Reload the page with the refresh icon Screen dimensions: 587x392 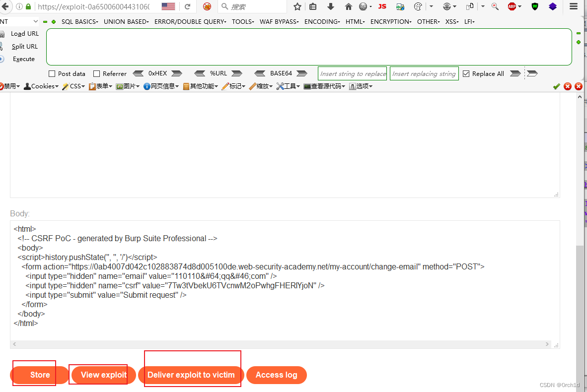(x=188, y=6)
